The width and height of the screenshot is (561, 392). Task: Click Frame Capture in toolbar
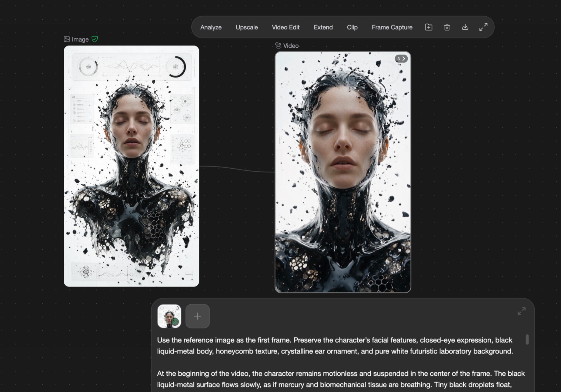click(x=392, y=27)
